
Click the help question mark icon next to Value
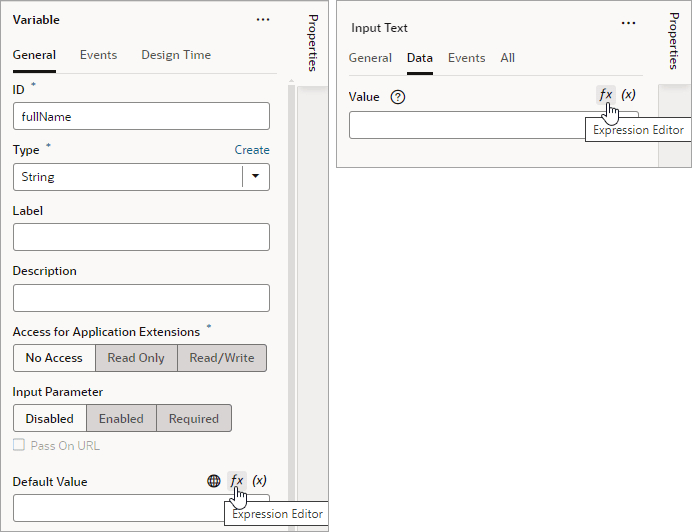click(398, 97)
